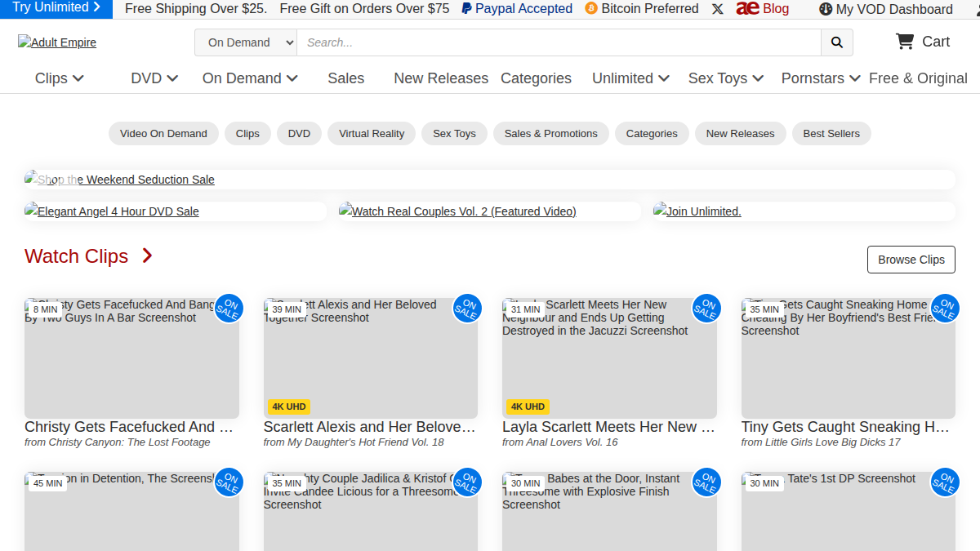Viewport: 980px width, 551px height.
Task: Click the Paypal Accepted logo
Action: point(466,9)
